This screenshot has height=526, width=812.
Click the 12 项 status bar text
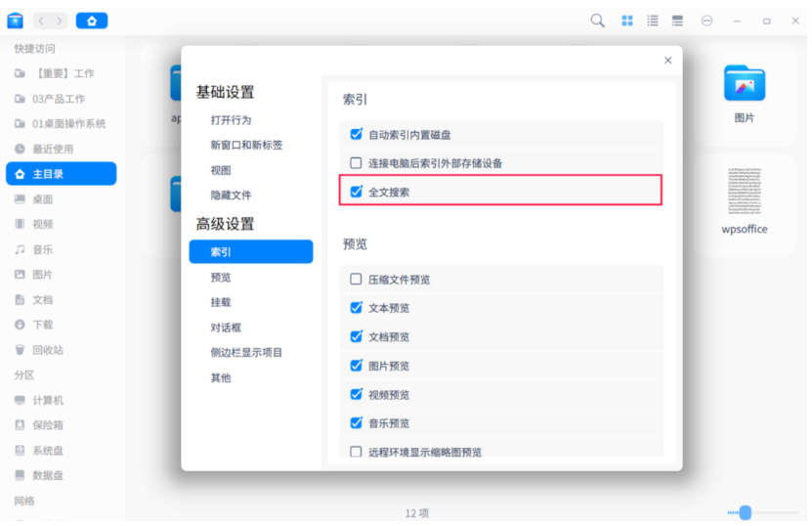[417, 513]
